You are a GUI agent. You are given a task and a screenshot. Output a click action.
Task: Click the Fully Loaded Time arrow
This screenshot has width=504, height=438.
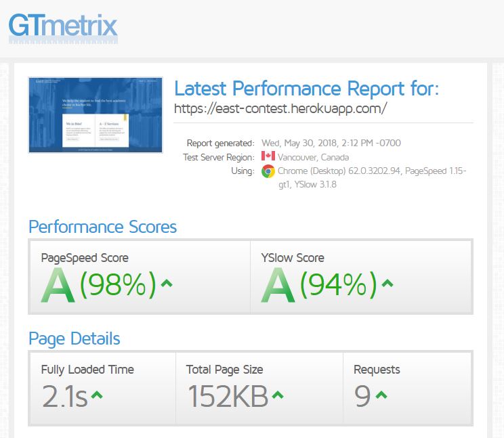pos(97,394)
